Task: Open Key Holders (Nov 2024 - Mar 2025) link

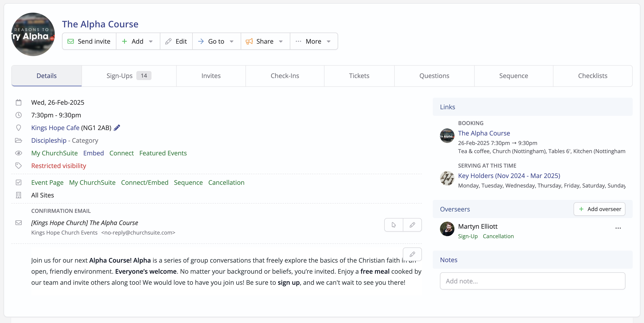Action: [509, 176]
